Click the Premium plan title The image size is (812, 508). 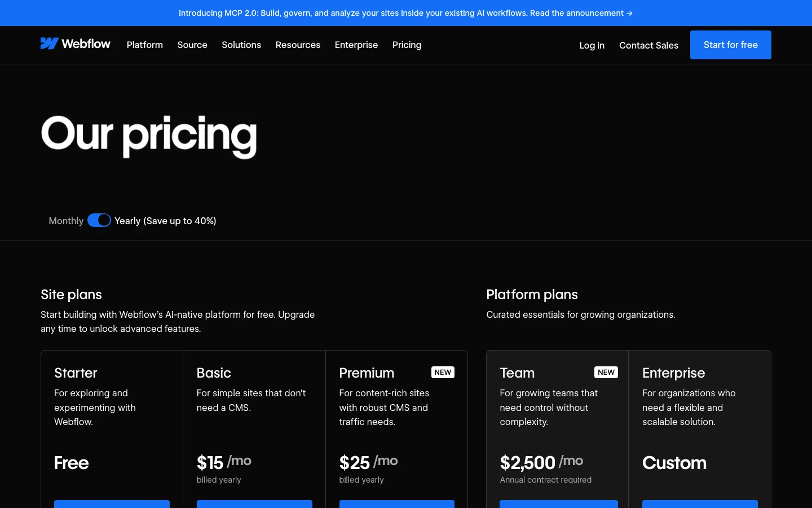pos(367,373)
